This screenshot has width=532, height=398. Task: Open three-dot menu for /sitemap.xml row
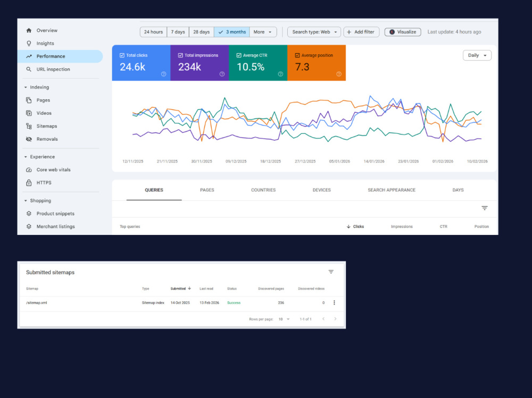(334, 303)
